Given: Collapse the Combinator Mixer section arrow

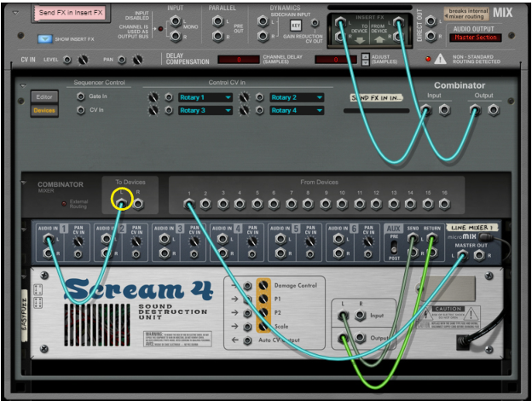Looking at the screenshot, I should (x=23, y=183).
